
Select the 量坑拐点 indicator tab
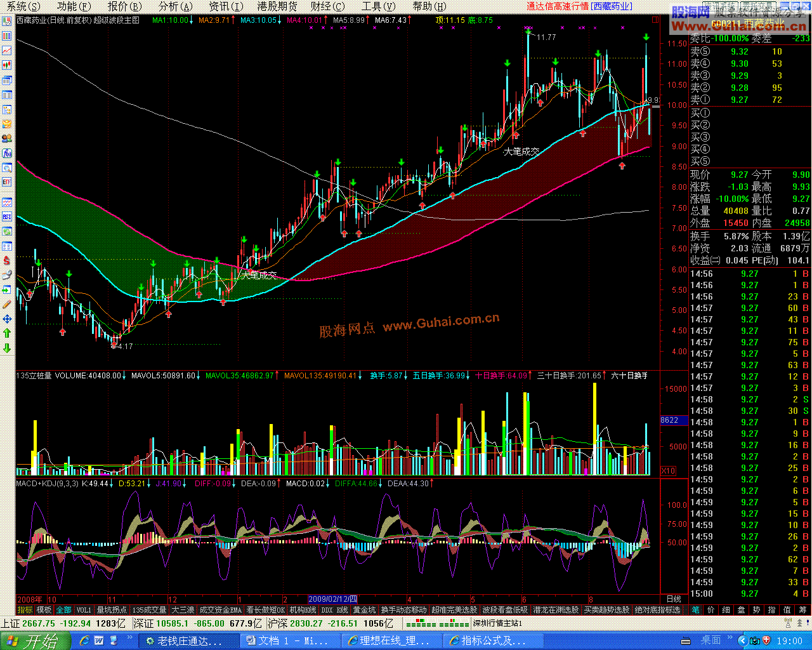click(112, 610)
